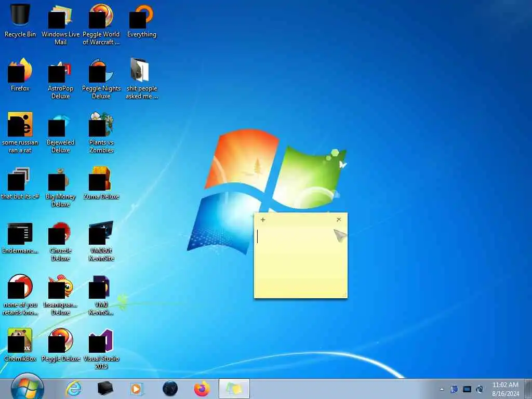Open the Windows Start menu
This screenshot has width=532, height=399.
tap(27, 388)
